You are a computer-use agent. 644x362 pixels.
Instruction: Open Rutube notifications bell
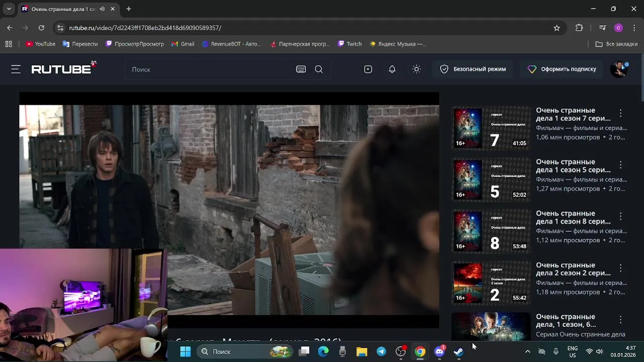pyautogui.click(x=392, y=69)
